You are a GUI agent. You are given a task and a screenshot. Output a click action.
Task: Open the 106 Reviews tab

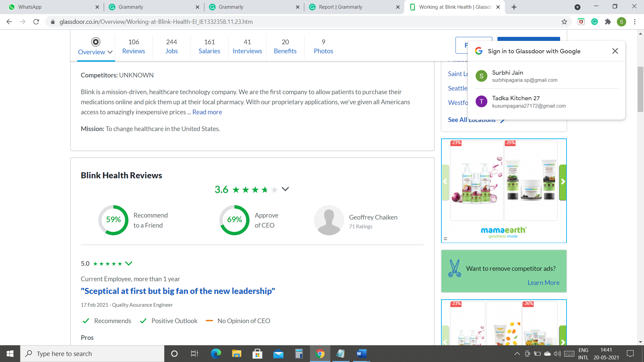133,46
